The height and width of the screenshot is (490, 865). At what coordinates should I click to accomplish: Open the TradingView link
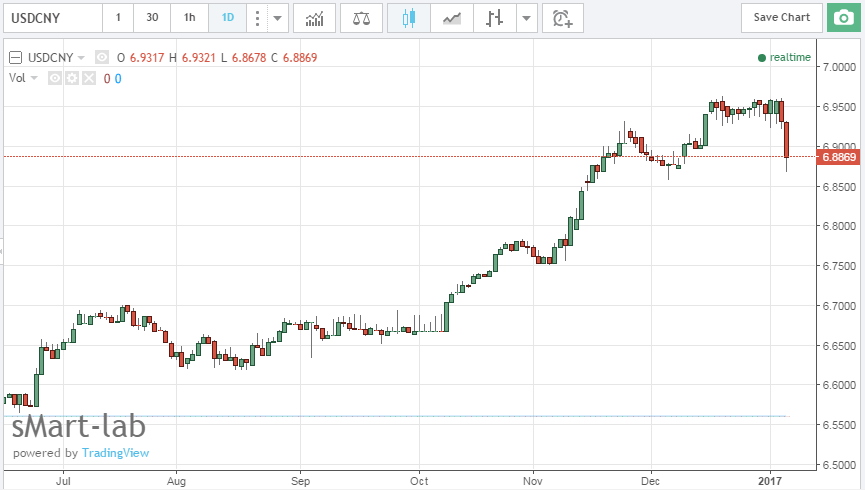point(115,453)
